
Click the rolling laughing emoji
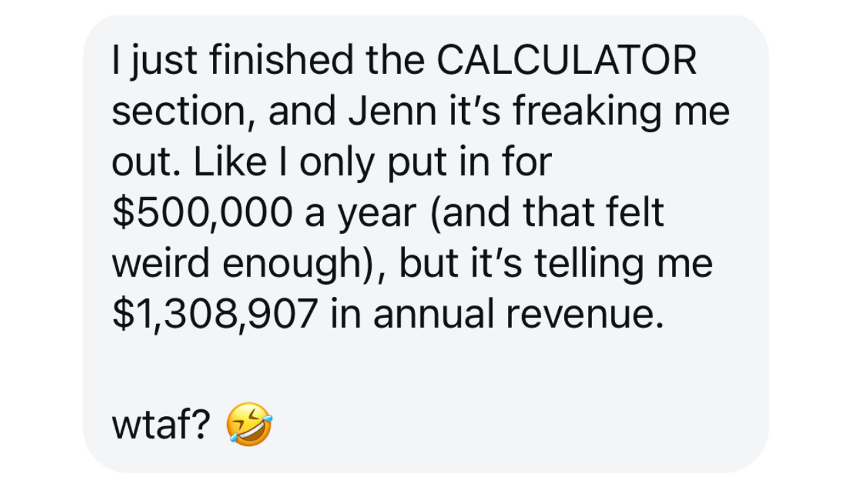[250, 424]
